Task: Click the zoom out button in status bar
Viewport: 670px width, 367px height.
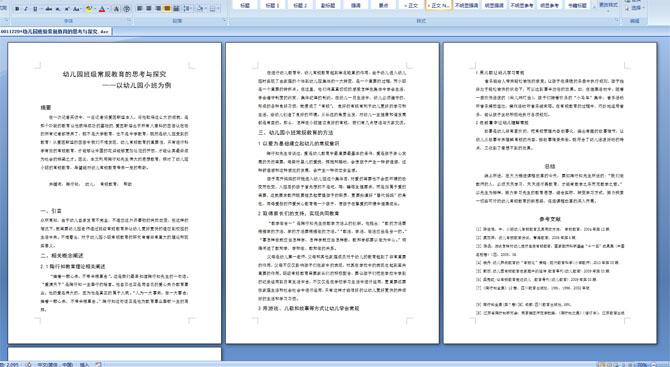Action: click(653, 364)
